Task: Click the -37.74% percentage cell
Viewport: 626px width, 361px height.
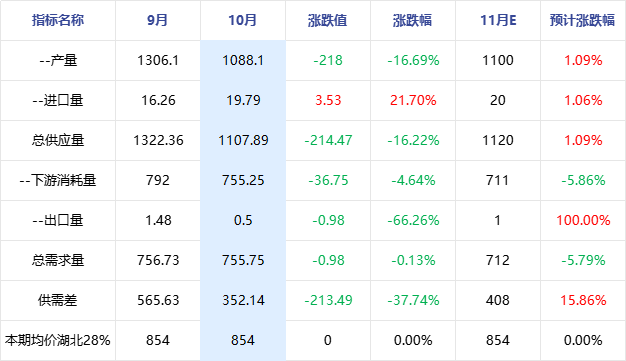Action: (x=413, y=300)
